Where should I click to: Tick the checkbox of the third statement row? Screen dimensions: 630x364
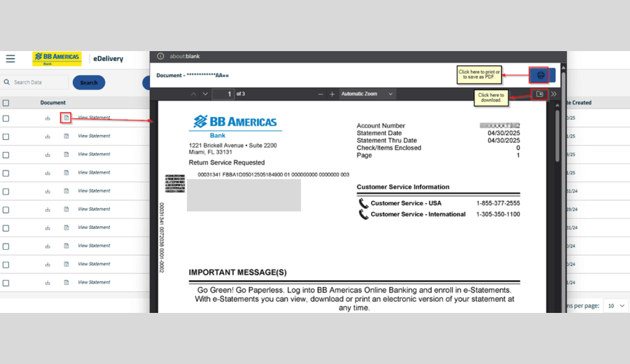[x=6, y=155]
